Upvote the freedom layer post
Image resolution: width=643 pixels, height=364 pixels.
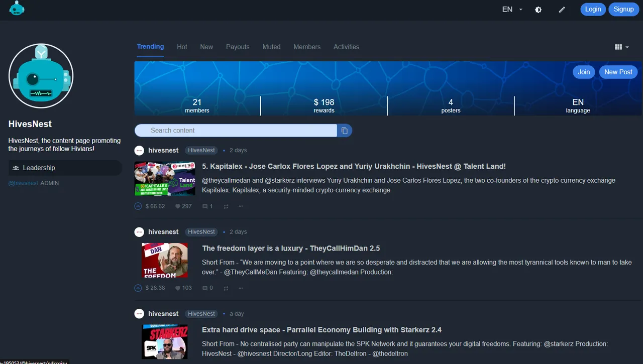tap(138, 288)
